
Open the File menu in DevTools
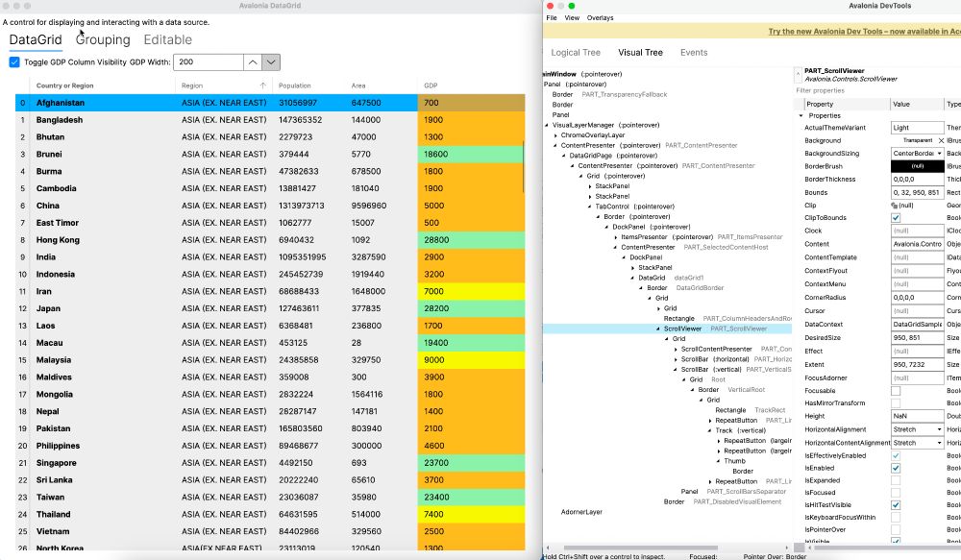point(552,17)
